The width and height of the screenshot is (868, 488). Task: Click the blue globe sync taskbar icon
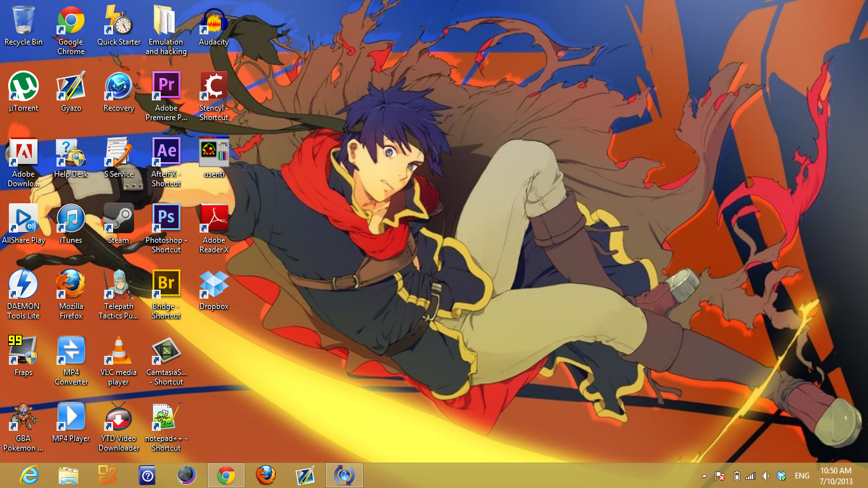(x=344, y=475)
